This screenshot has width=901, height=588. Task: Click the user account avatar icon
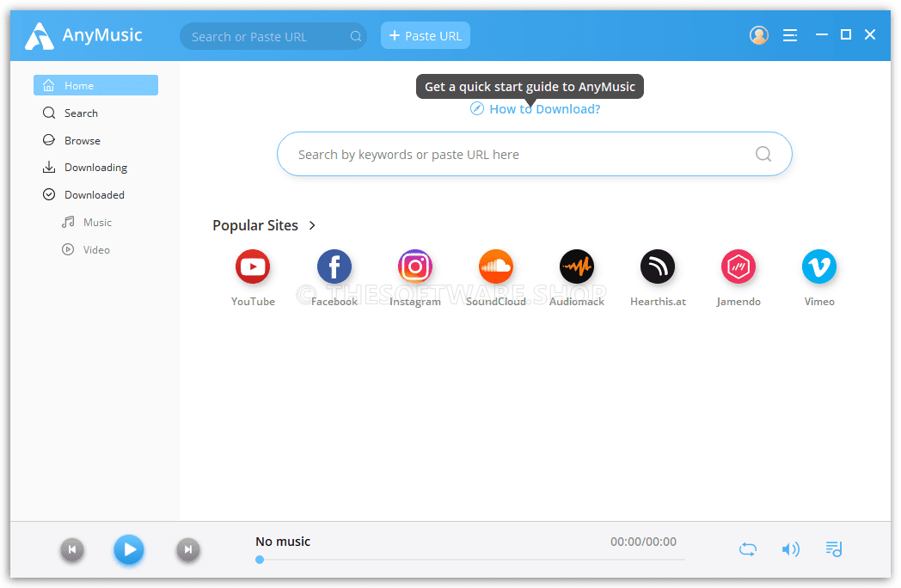(759, 35)
